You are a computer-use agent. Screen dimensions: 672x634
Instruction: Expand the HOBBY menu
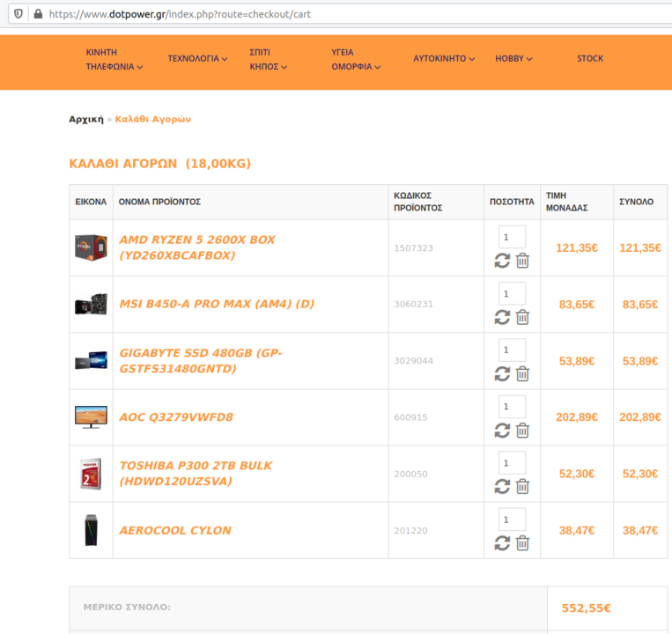(x=513, y=59)
